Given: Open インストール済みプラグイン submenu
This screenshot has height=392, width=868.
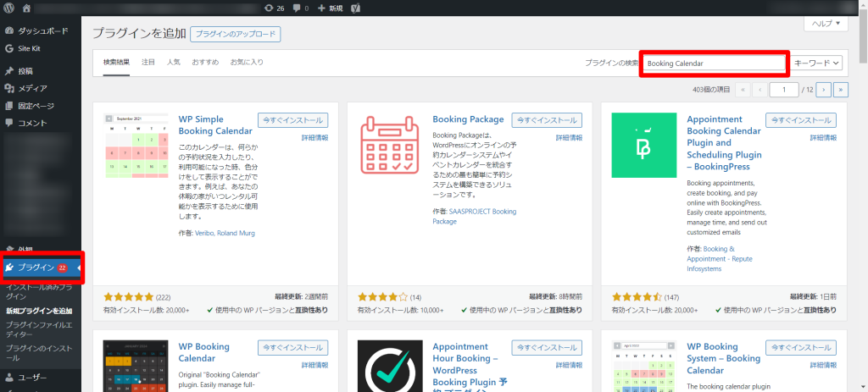Looking at the screenshot, I should coord(39,292).
